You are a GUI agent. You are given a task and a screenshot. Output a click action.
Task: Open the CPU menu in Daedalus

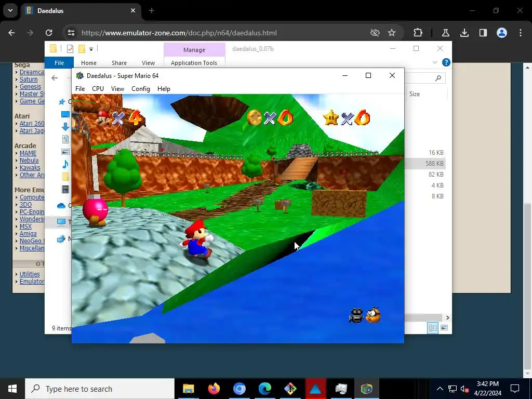point(98,88)
